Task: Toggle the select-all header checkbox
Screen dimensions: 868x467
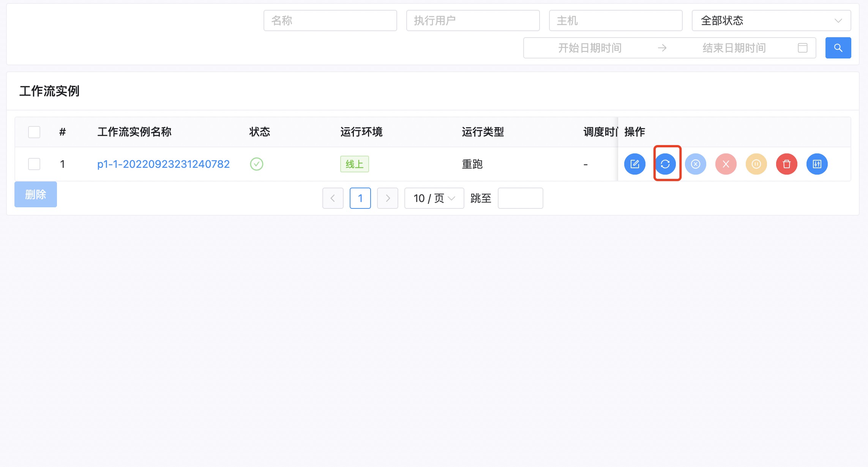Action: click(x=34, y=132)
